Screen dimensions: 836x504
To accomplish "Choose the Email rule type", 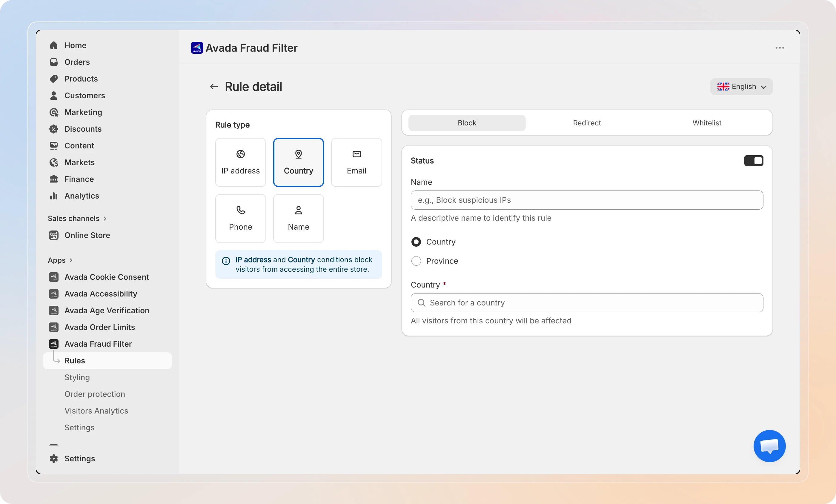I will (x=356, y=162).
